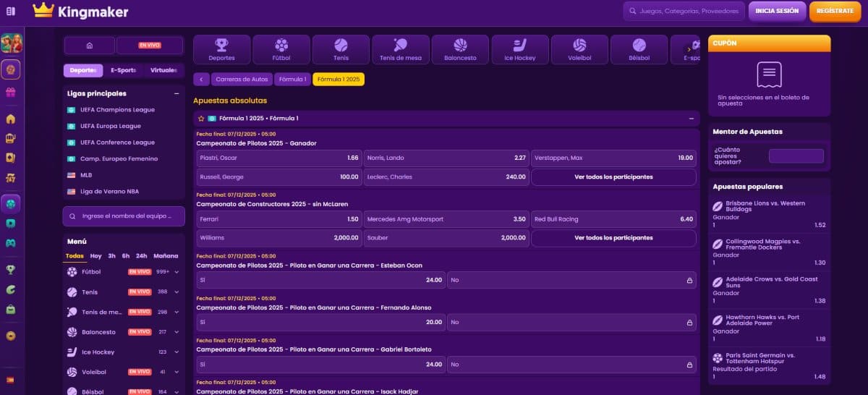The width and height of the screenshot is (868, 395).
Task: Click the favorite star for Fórmula 1 2025
Action: pyautogui.click(x=201, y=118)
